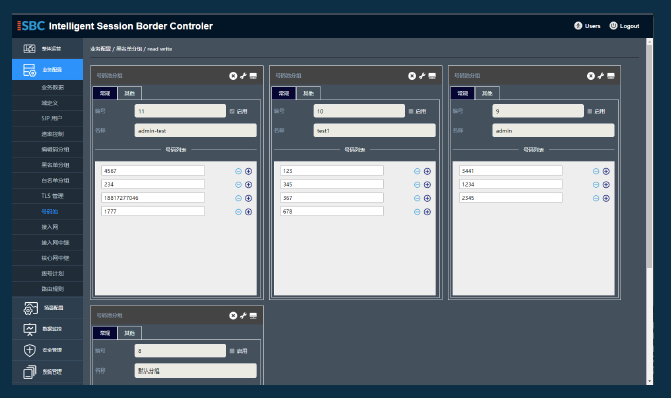Close the bottom panel numbered 8
671x398 pixels.
233,315
